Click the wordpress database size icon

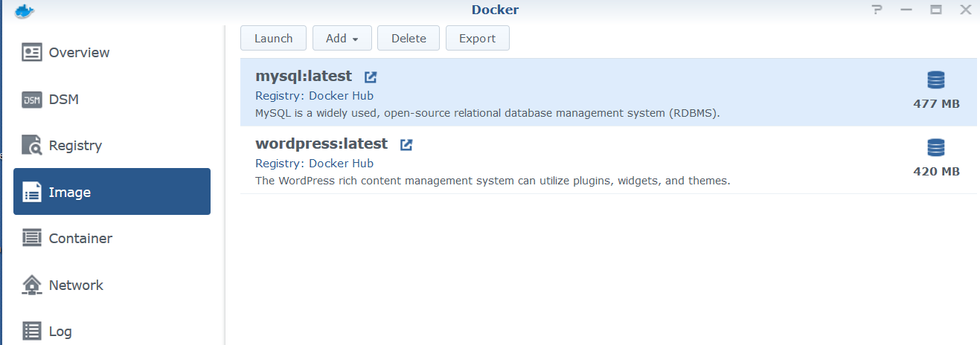click(x=935, y=148)
